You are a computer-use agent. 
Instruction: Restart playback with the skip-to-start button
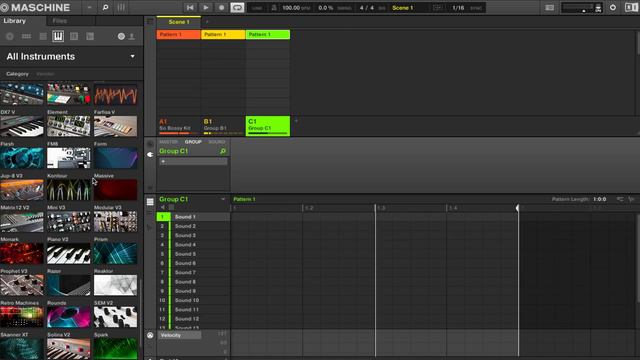tap(190, 7)
